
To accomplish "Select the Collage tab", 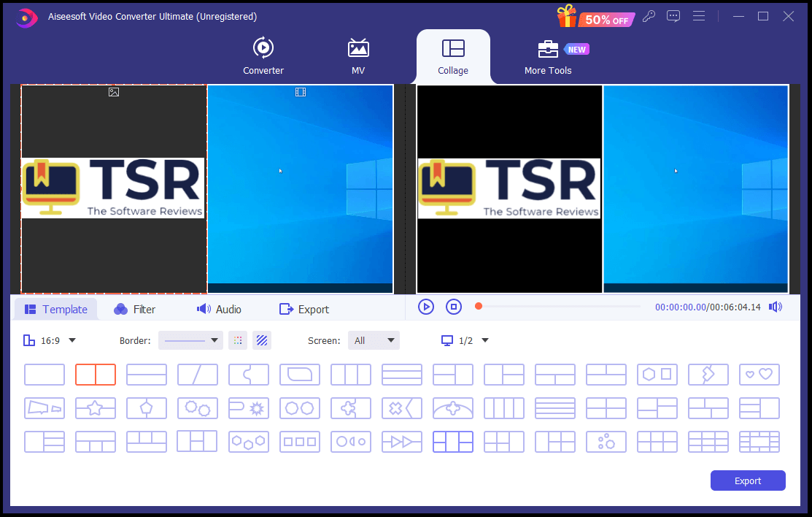I will click(452, 56).
